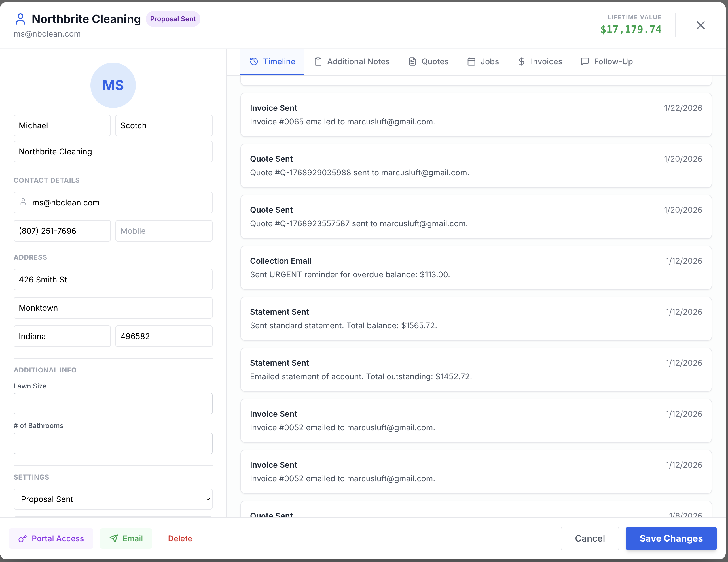The image size is (728, 562).
Task: Click the ADDITIONAL INFO section heading
Action: click(x=45, y=370)
